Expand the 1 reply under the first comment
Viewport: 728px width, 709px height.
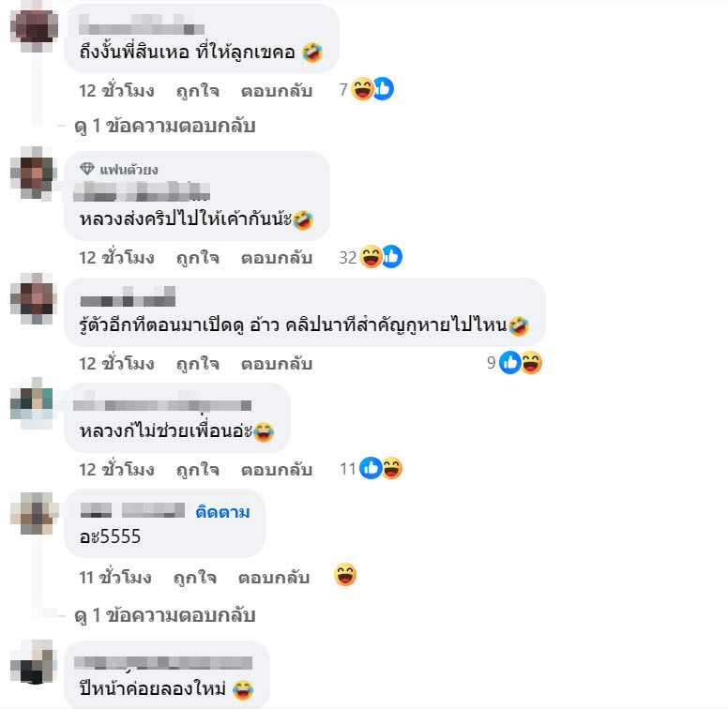point(165,126)
